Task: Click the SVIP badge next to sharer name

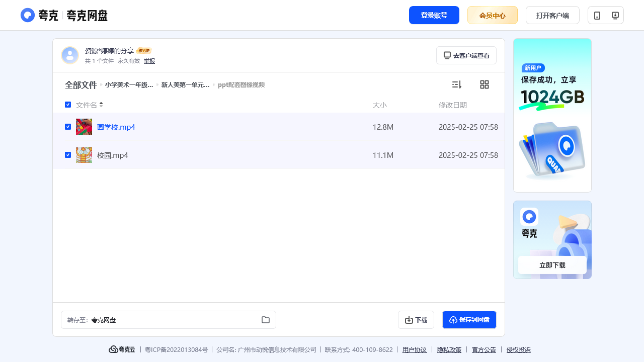Action: tap(144, 51)
